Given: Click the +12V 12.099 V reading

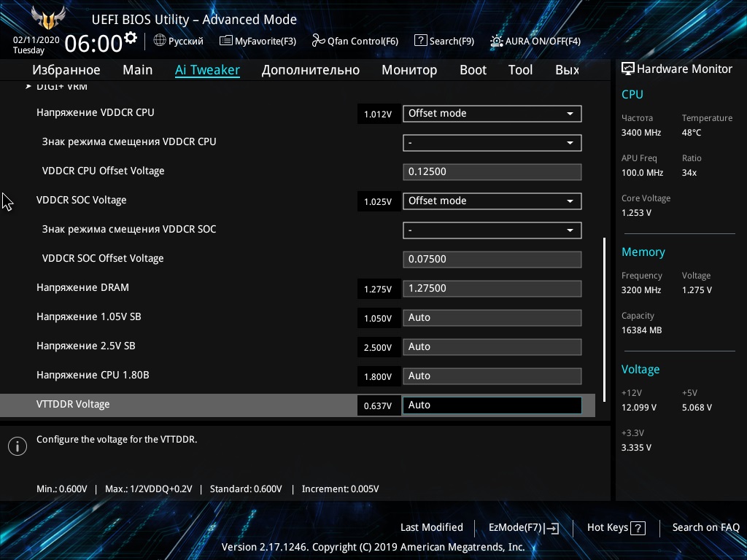Looking at the screenshot, I should pos(639,408).
